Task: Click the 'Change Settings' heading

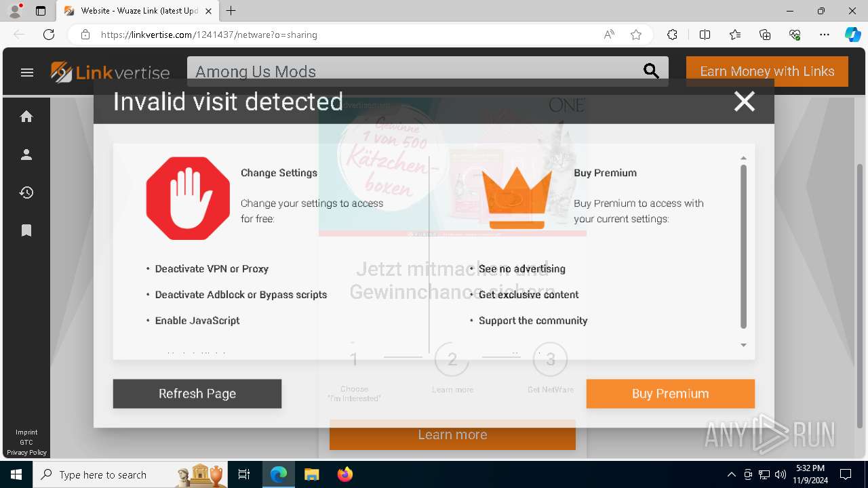Action: click(279, 173)
